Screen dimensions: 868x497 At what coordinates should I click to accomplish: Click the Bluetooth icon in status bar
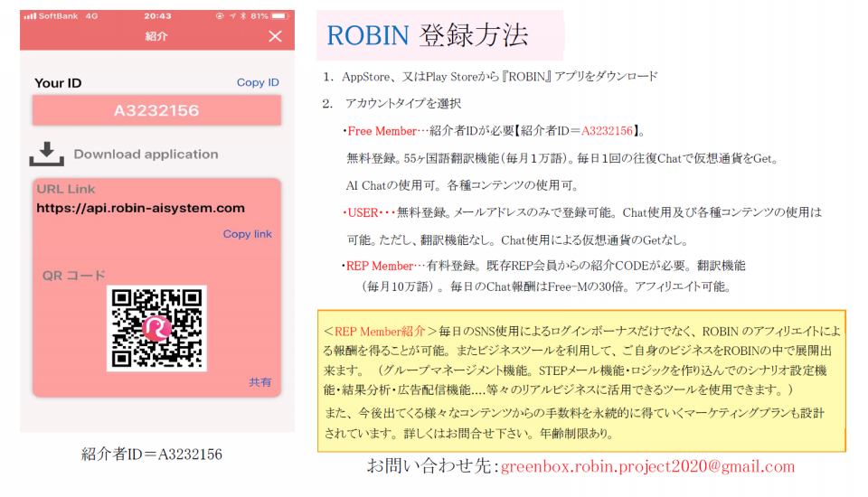pyautogui.click(x=243, y=16)
